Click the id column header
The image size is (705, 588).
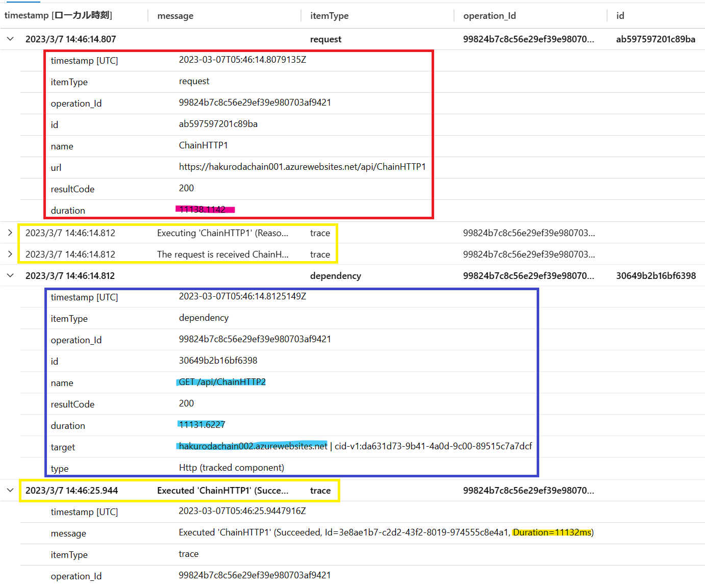(x=620, y=16)
